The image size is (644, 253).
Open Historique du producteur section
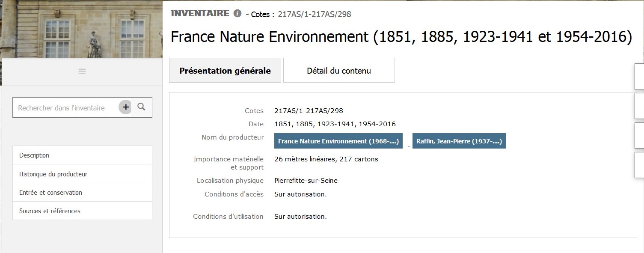click(82, 174)
